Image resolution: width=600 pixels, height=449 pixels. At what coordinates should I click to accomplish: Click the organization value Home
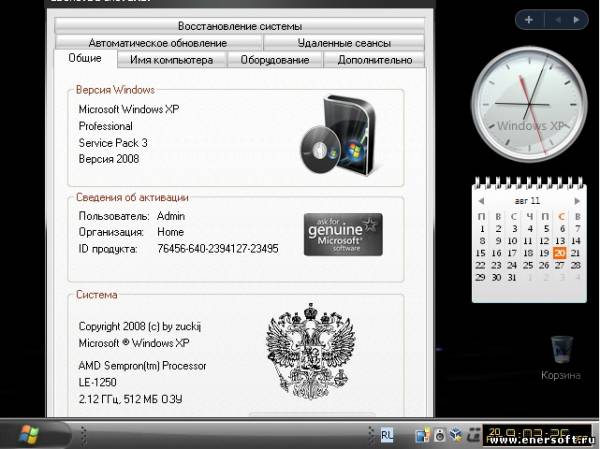click(170, 232)
